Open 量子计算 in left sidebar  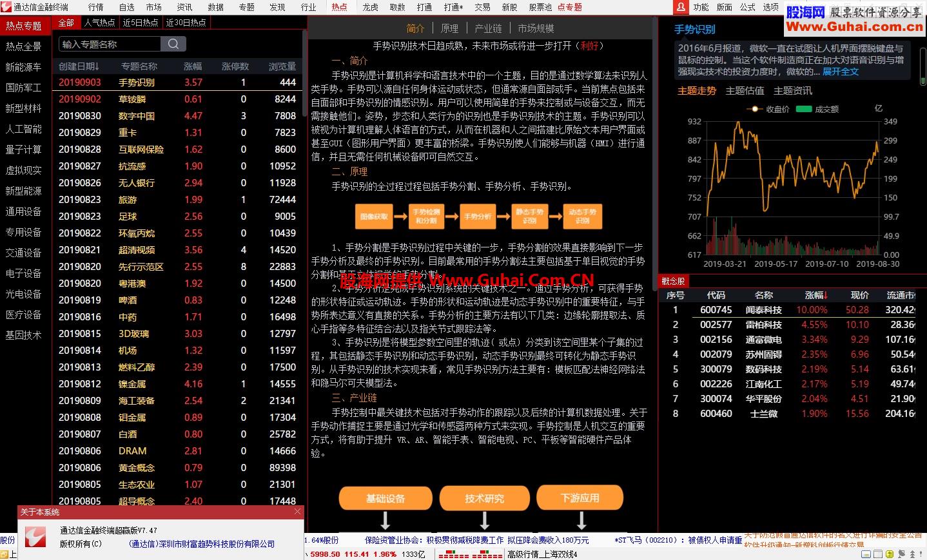tap(23, 150)
